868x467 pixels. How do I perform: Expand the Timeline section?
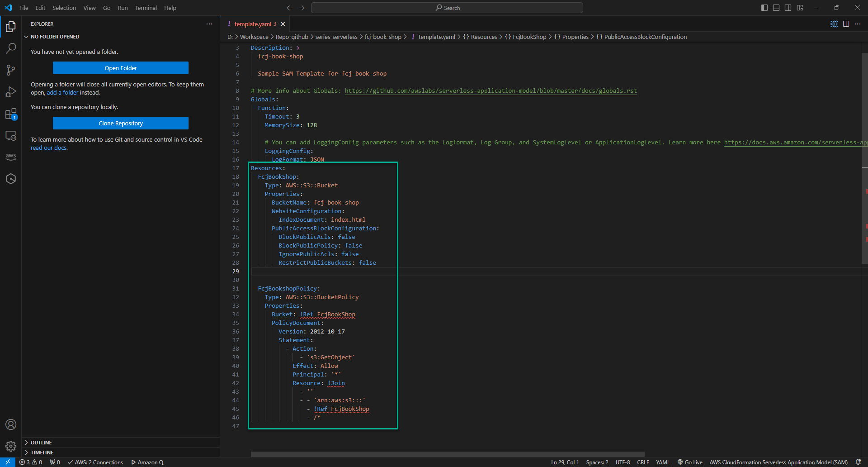tap(121, 453)
